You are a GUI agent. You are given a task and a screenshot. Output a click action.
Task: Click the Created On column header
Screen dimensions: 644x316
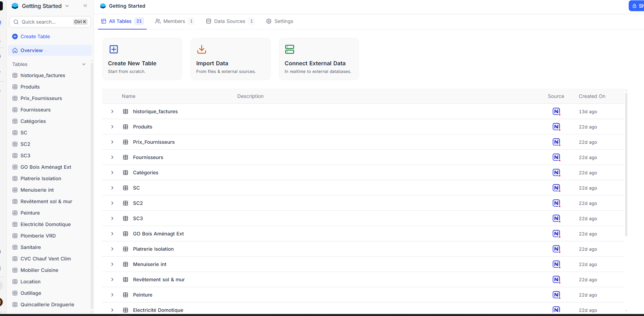pyautogui.click(x=592, y=96)
